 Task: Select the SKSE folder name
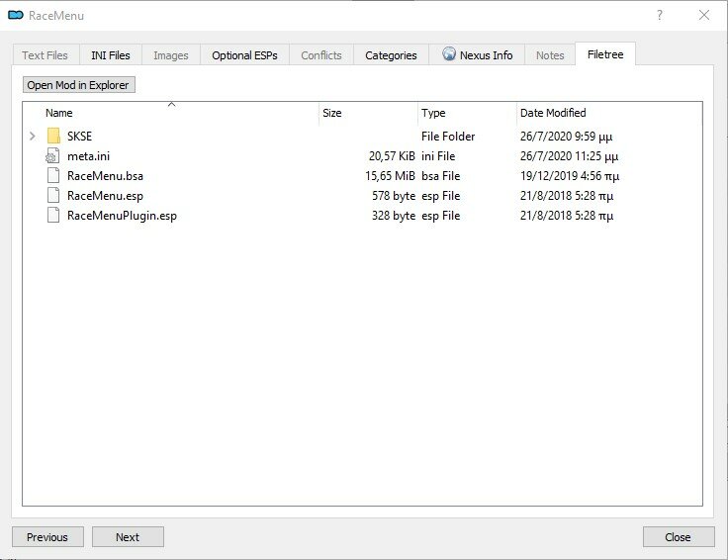(79, 137)
